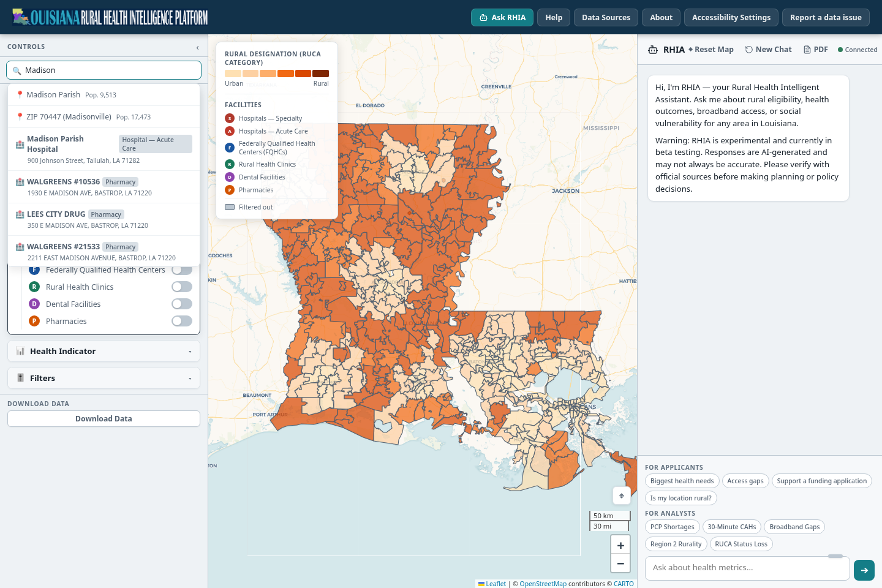Start a New Chat
Image resolution: width=882 pixels, height=588 pixels.
768,50
